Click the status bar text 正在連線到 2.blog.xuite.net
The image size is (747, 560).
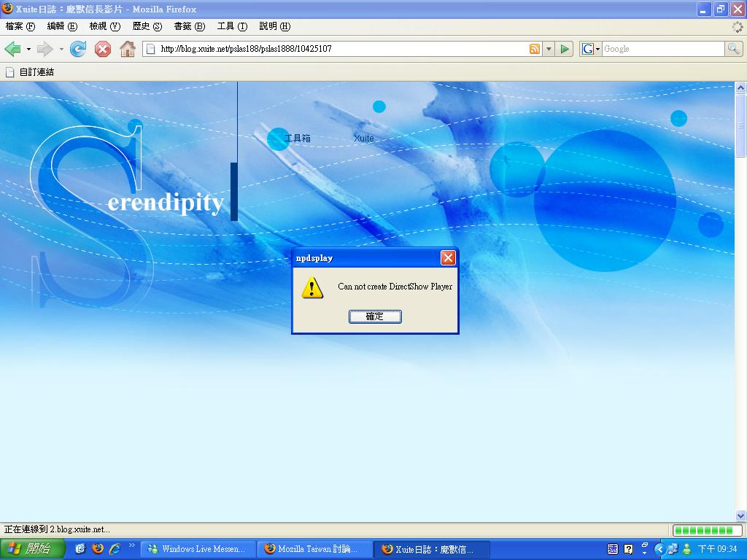(x=57, y=529)
